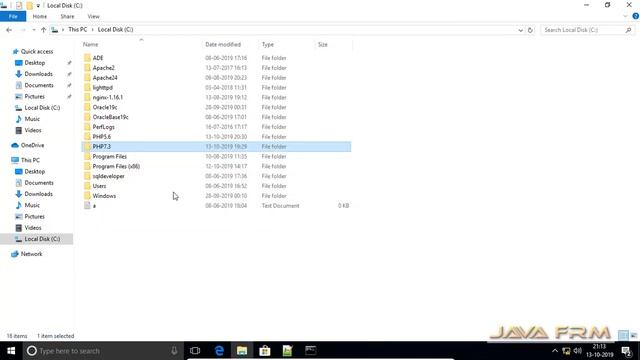Open Documents under Quick access

click(39, 85)
